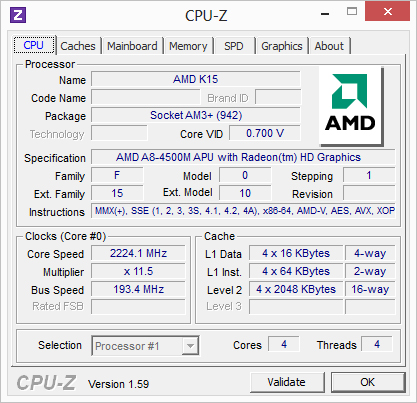This screenshot has height=403, width=417.
Task: Click the Level 2 cache size field
Action: point(296,289)
